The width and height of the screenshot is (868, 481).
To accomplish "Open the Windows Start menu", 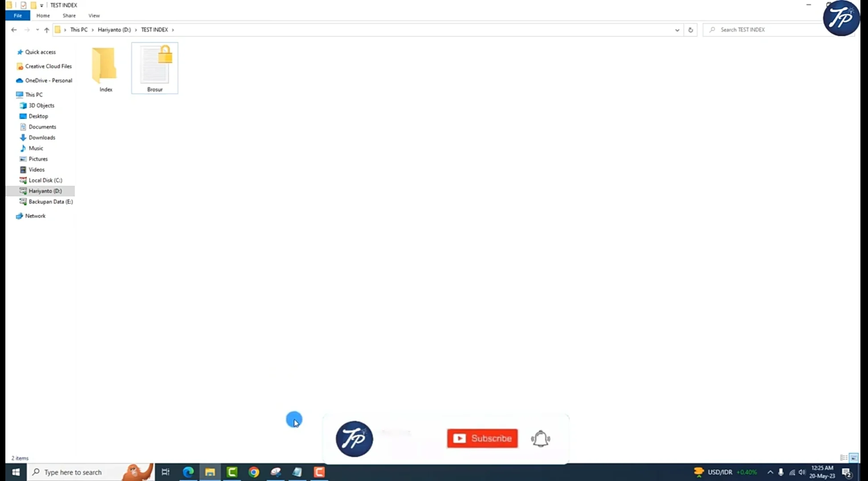I will (x=16, y=472).
